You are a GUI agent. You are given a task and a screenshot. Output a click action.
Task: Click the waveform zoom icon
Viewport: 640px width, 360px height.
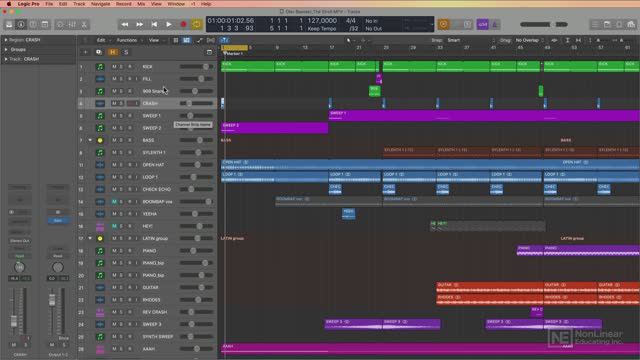[554, 40]
